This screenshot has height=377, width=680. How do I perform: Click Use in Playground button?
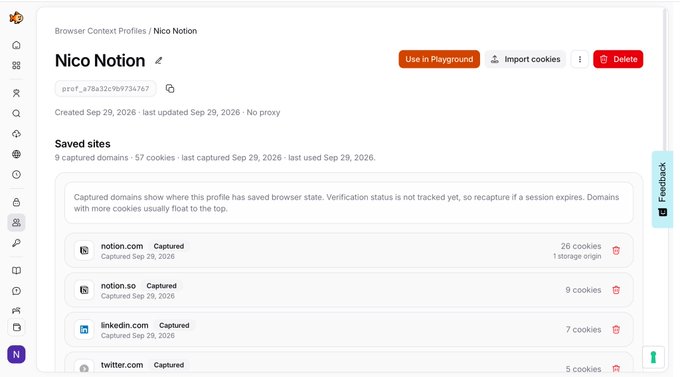[439, 59]
